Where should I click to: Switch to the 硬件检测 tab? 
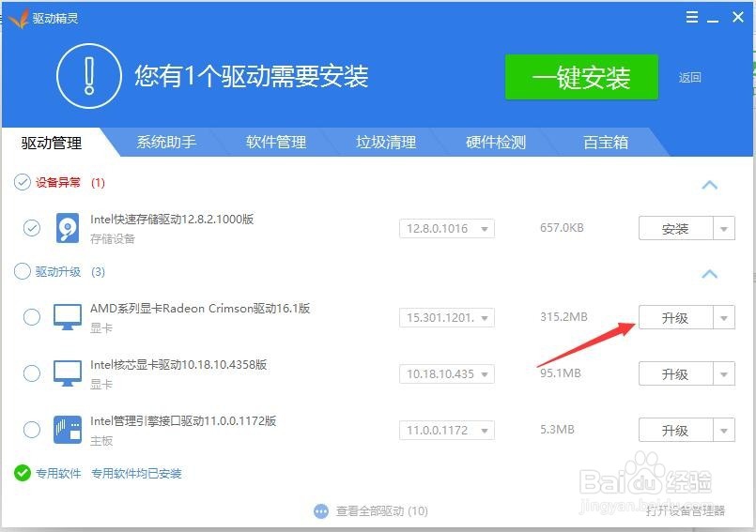[496, 143]
